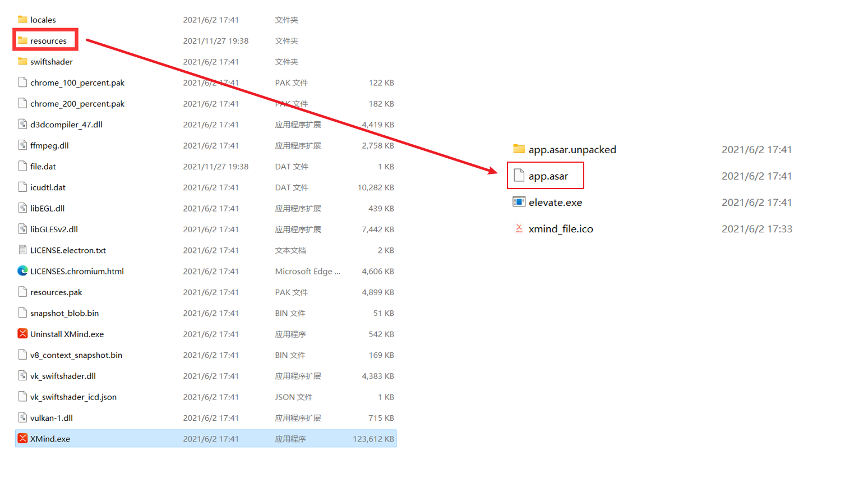Click the icudtl.dat file icon
Viewport: 868px width, 487px height.
[x=22, y=187]
